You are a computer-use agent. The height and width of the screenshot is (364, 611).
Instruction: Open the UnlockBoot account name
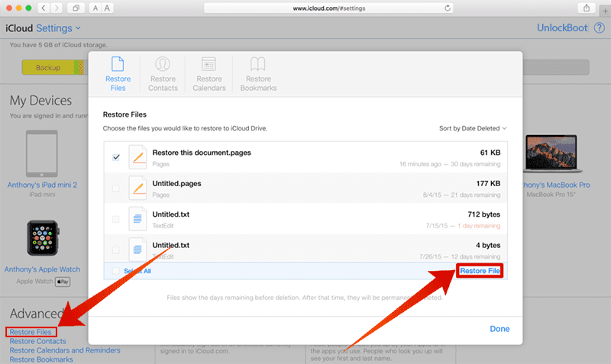pyautogui.click(x=562, y=28)
